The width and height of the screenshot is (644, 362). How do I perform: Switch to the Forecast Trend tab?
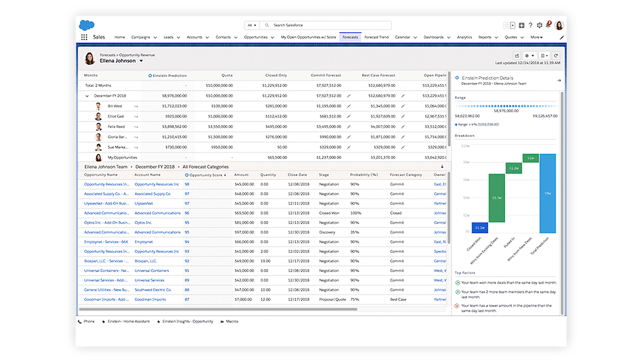(x=376, y=37)
